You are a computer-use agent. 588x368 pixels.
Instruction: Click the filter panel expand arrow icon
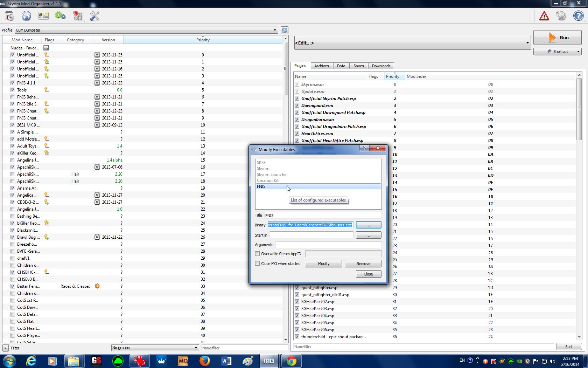pyautogui.click(x=6, y=348)
